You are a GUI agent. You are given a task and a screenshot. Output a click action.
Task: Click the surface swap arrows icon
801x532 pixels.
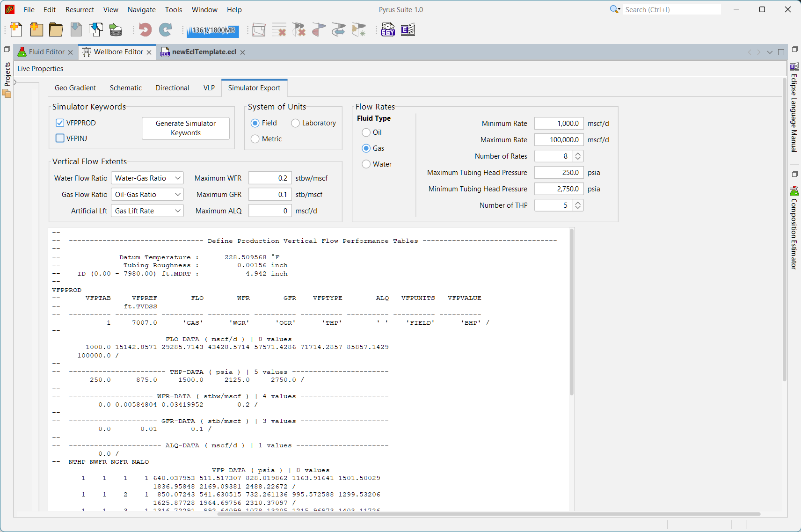338,30
